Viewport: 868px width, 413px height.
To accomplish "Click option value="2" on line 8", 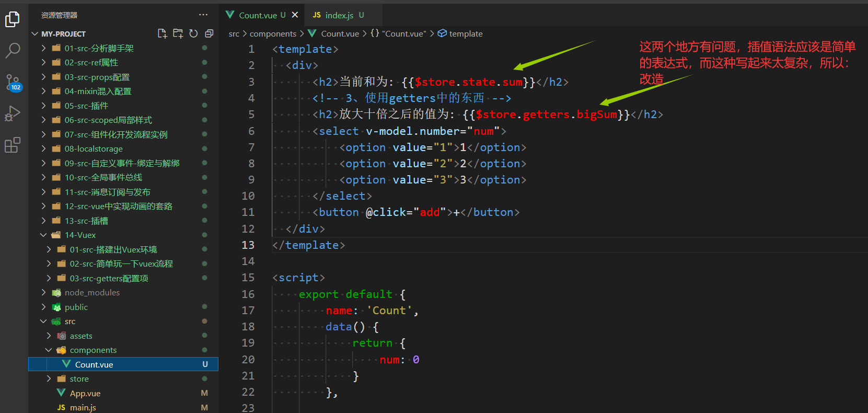I will [x=433, y=164].
